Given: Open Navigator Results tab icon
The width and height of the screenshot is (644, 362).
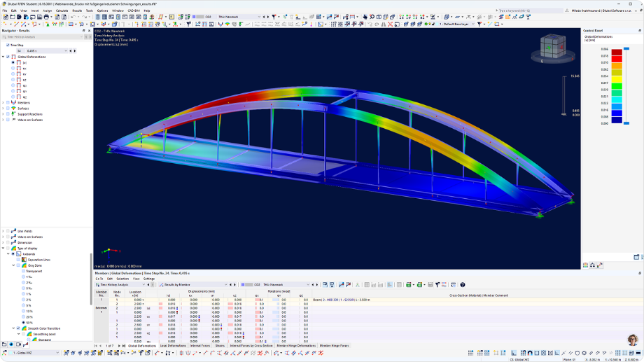Looking at the screenshot, I should [25, 344].
